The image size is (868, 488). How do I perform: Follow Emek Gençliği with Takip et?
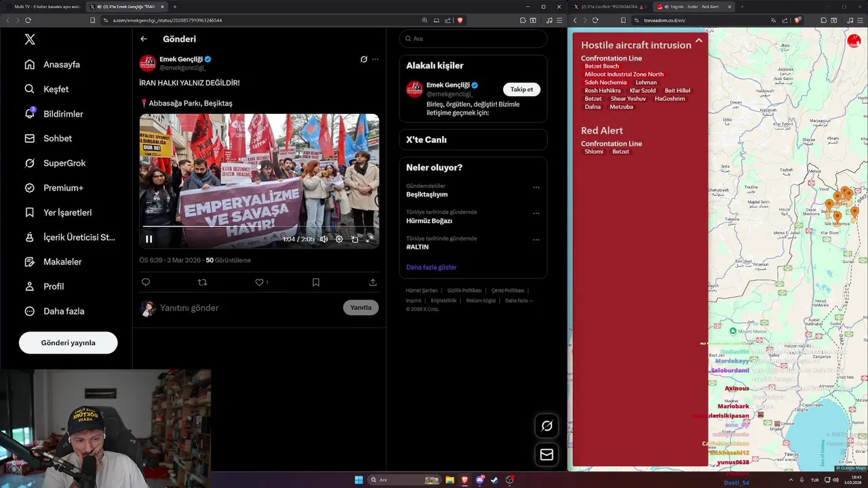click(x=521, y=89)
